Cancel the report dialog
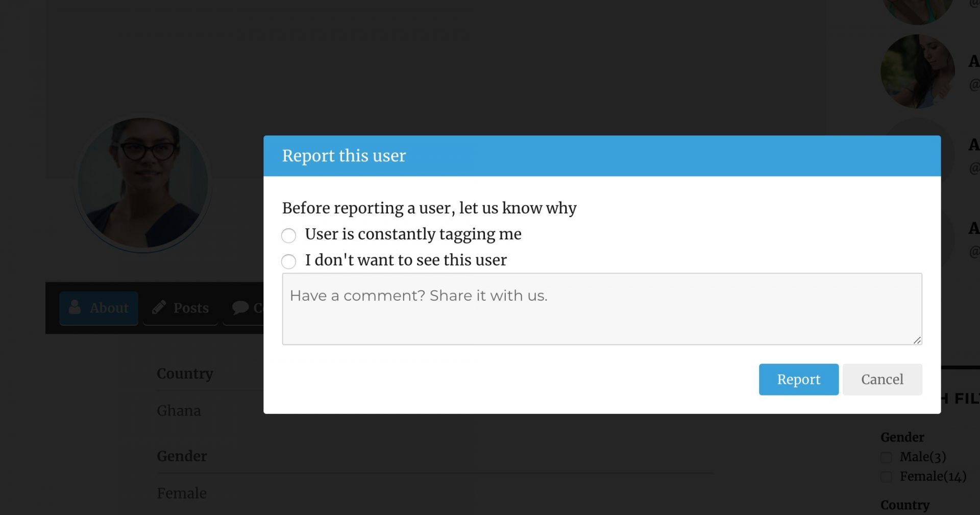The width and height of the screenshot is (980, 515). pyautogui.click(x=882, y=379)
